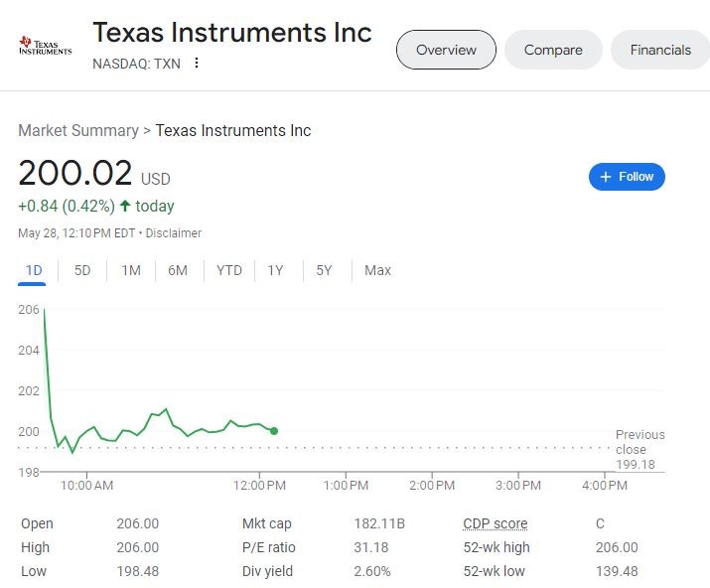710x588 pixels.
Task: Select the 5Y chart range
Action: [324, 270]
